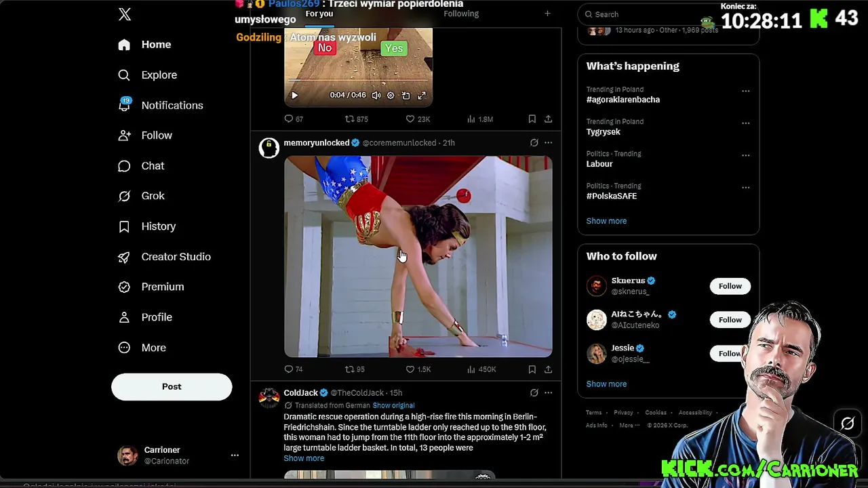The image size is (868, 488).
Task: Open options for #agoraklarenbacha trend
Action: tap(745, 91)
